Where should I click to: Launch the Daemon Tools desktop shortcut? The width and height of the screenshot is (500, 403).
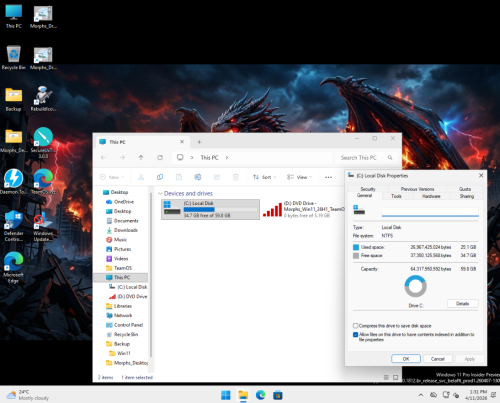click(13, 182)
